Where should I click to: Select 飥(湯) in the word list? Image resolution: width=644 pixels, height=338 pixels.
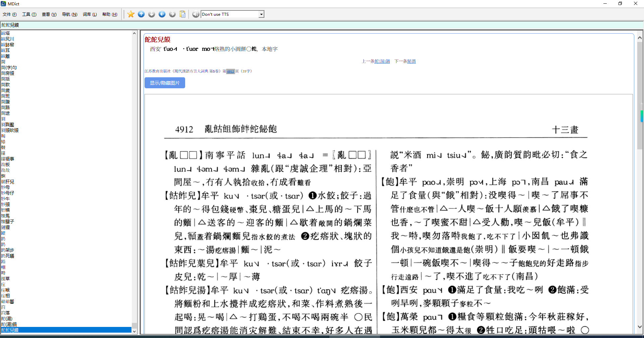click(7, 319)
